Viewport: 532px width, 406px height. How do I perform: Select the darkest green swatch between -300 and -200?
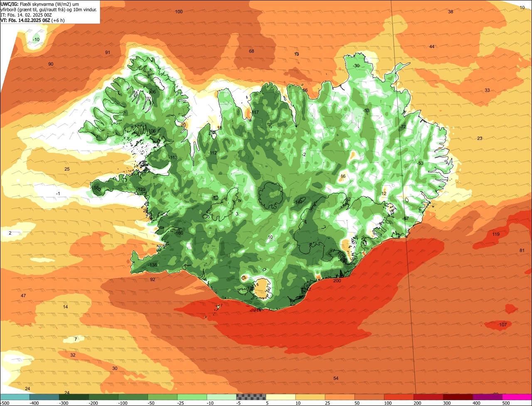[74, 397]
